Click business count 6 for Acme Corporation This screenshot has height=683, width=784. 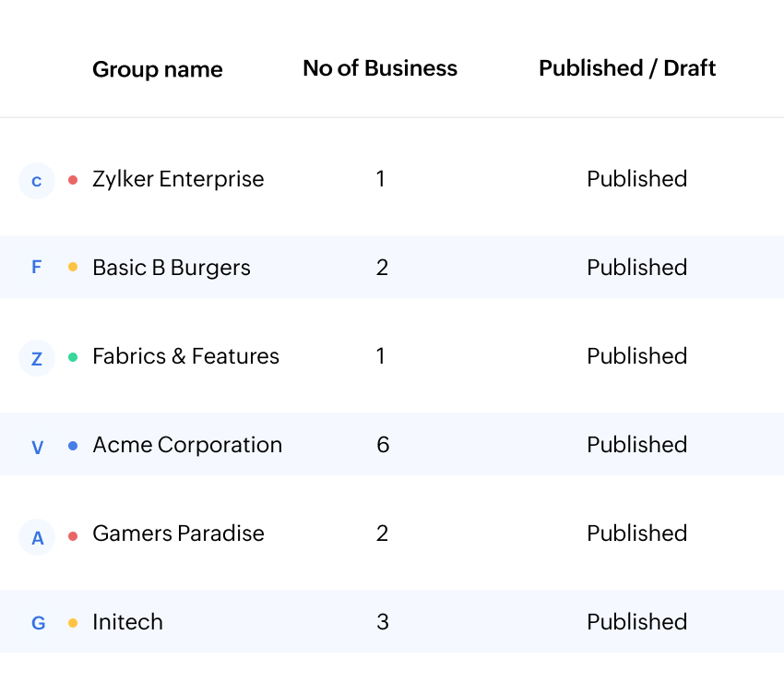tap(383, 445)
